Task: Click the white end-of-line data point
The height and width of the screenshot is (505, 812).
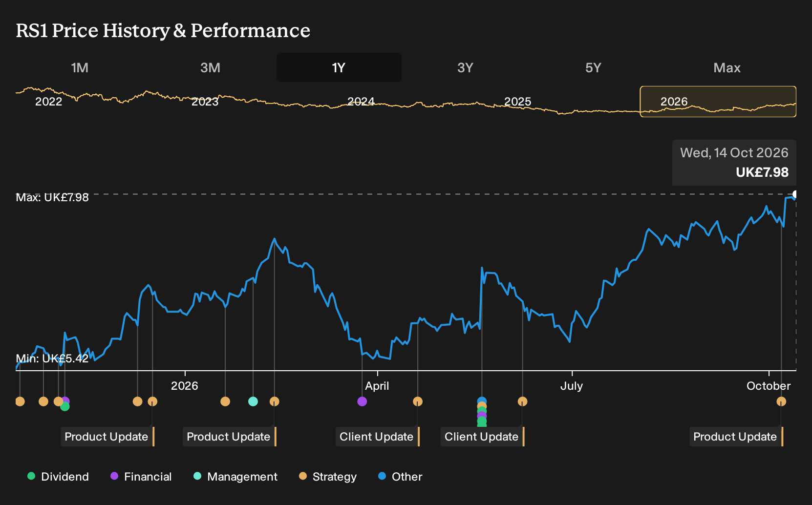Action: [x=796, y=194]
